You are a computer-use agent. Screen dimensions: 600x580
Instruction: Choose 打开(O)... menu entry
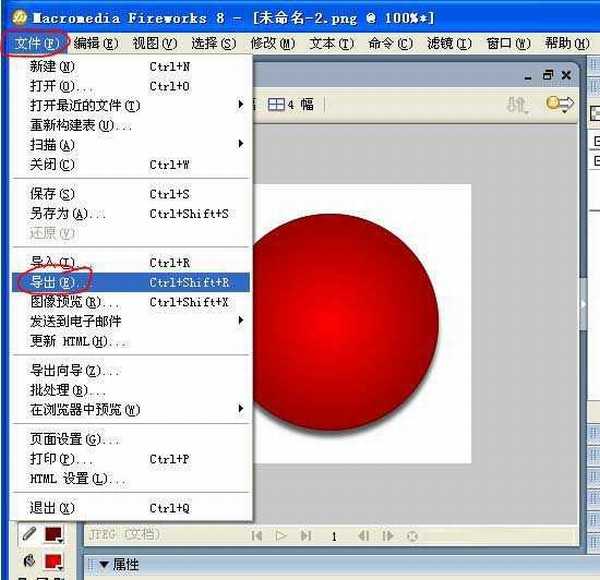pos(131,86)
